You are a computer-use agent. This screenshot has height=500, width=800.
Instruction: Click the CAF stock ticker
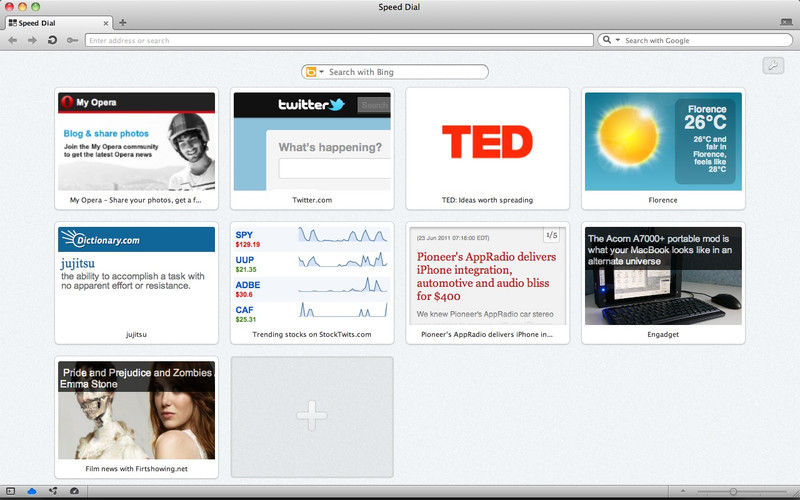pyautogui.click(x=244, y=310)
